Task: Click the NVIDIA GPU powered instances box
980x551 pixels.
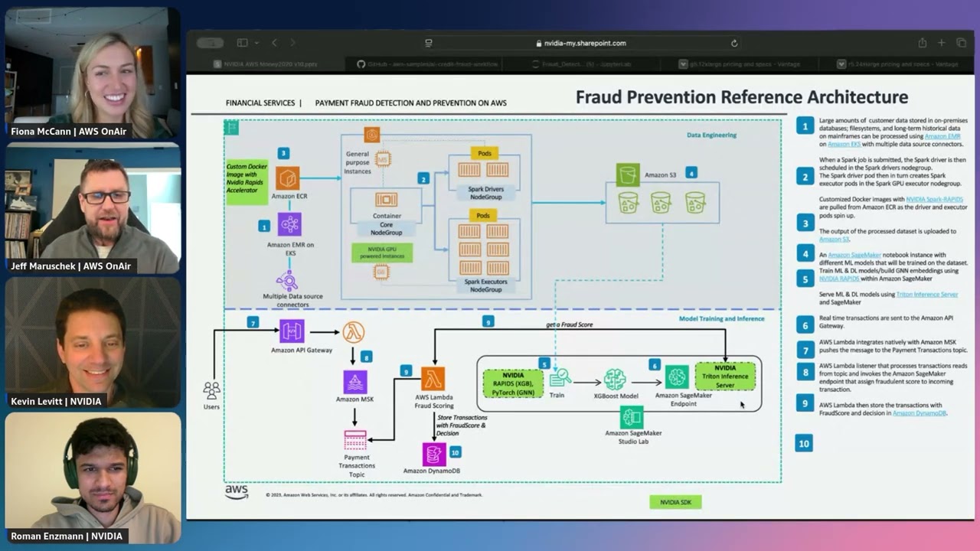Action: (x=381, y=252)
